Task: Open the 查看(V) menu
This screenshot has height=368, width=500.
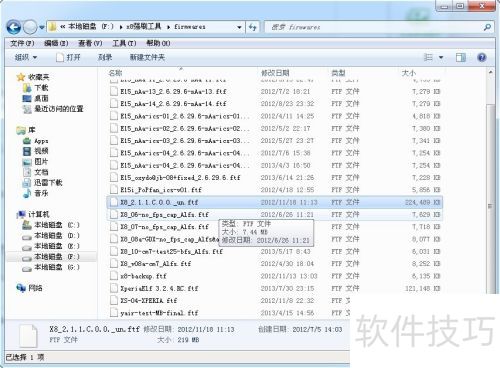Action: click(x=90, y=43)
